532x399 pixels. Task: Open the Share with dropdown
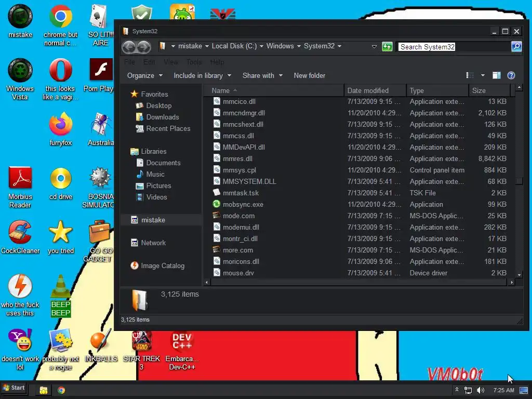262,75
